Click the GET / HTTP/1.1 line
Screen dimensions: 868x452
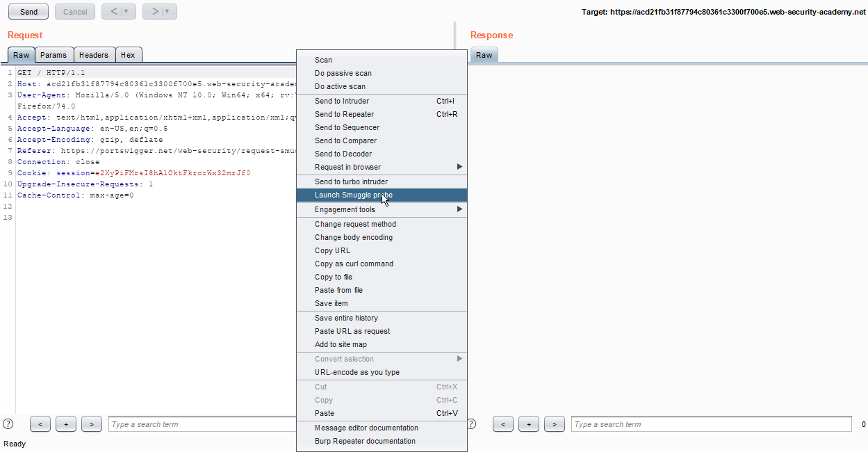(51, 73)
